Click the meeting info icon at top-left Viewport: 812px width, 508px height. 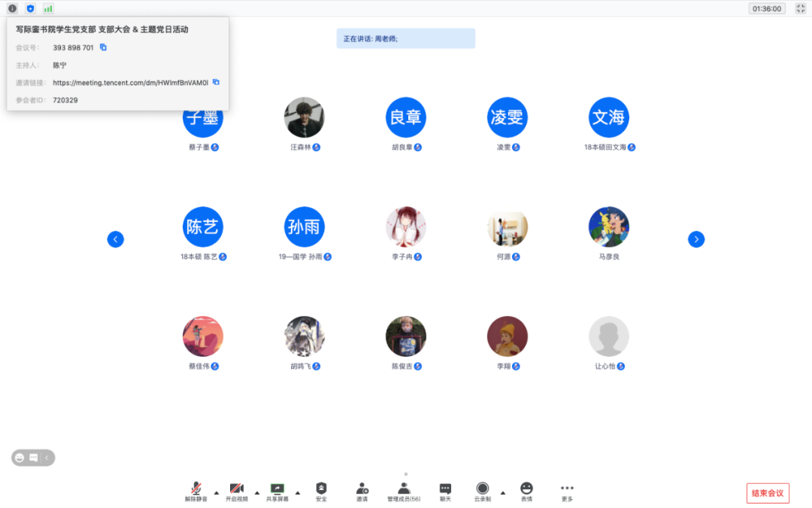coord(12,8)
